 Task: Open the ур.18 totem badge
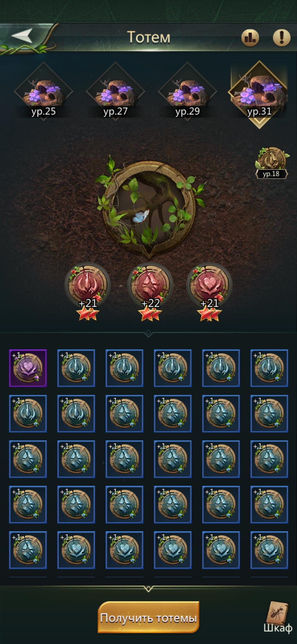click(x=272, y=163)
